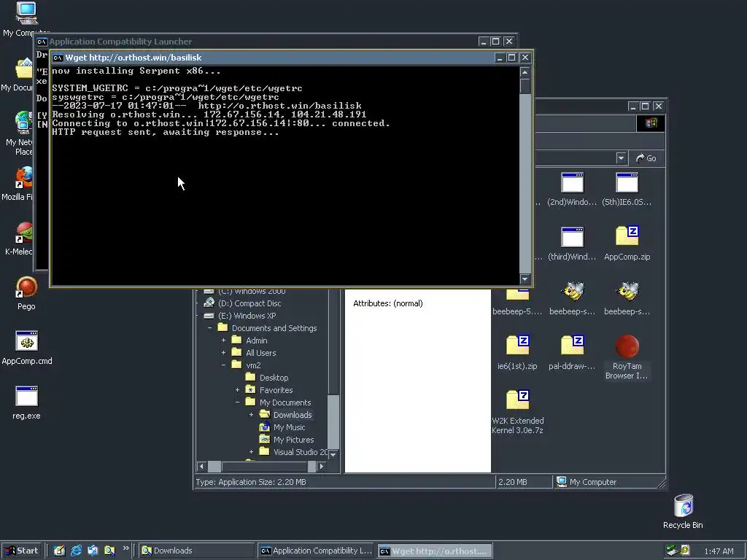Click the Outlook Express quick launch icon
The image size is (747, 560).
(x=93, y=551)
